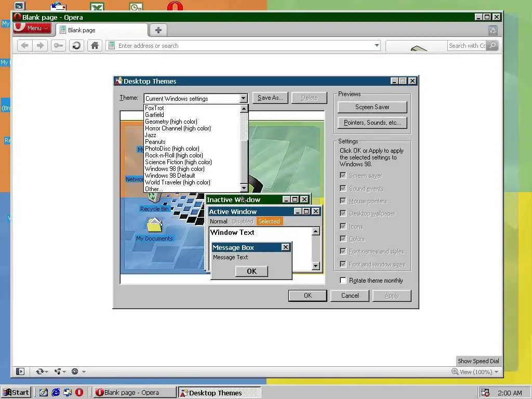Expand the Theme combo box arrow

click(243, 98)
